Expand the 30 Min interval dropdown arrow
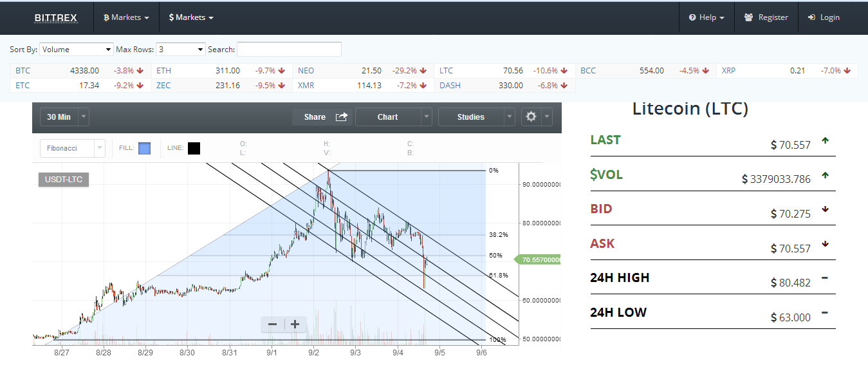 point(84,117)
